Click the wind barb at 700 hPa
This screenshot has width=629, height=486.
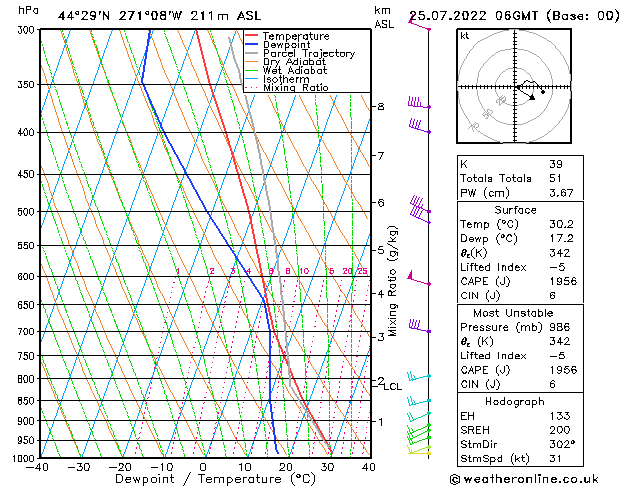point(420,326)
